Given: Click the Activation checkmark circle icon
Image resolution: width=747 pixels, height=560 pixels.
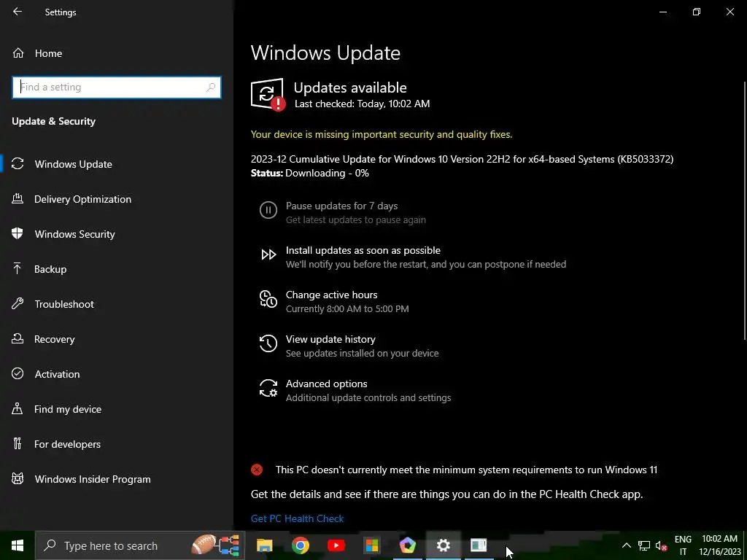Looking at the screenshot, I should pyautogui.click(x=18, y=374).
